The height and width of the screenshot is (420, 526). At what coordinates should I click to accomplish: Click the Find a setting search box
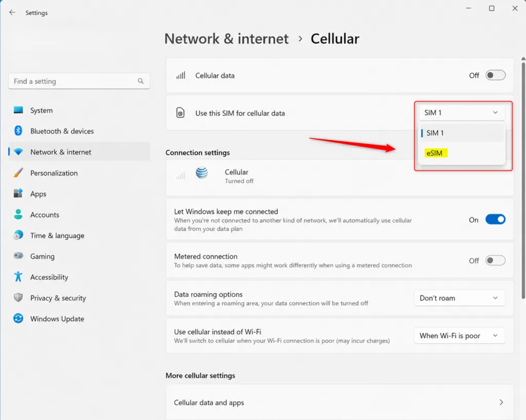(79, 81)
